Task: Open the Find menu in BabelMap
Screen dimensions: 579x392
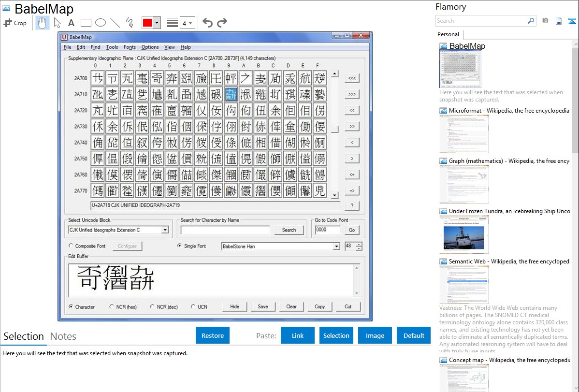Action: (x=95, y=47)
